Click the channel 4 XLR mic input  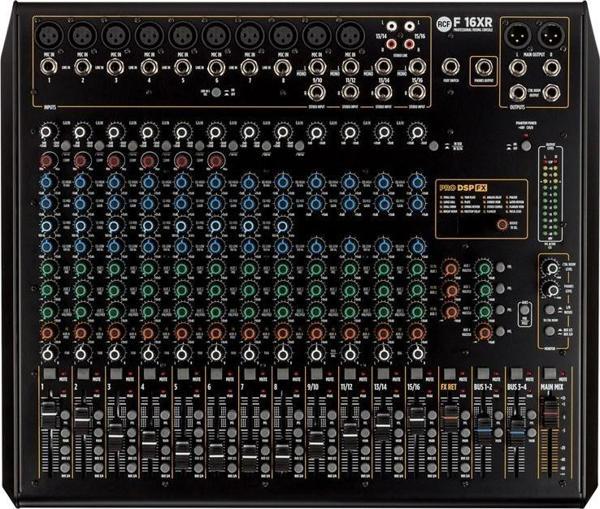(149, 34)
